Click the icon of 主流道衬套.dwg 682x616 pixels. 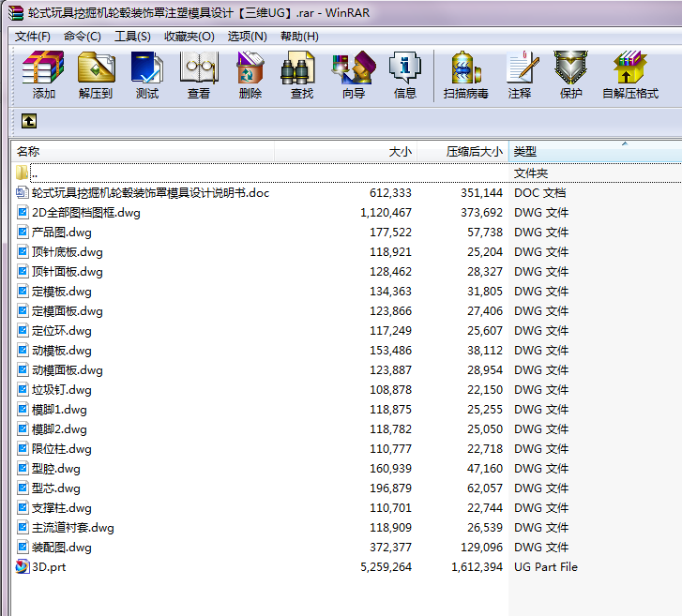tap(23, 527)
